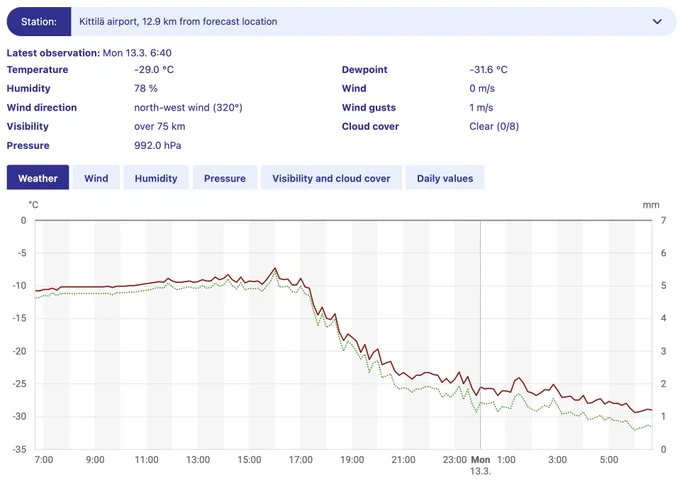The image size is (680, 480).
Task: Expand the station dropdown chevron
Action: 657,21
